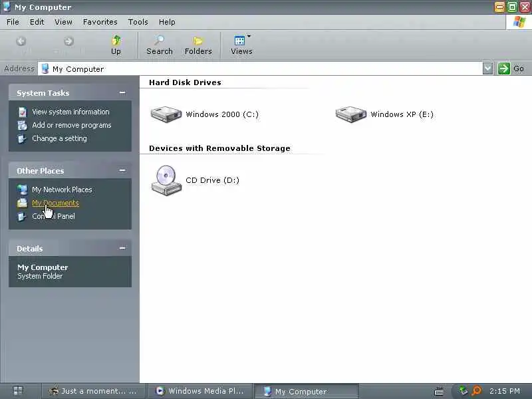
Task: Click View system information link
Action: (x=70, y=112)
